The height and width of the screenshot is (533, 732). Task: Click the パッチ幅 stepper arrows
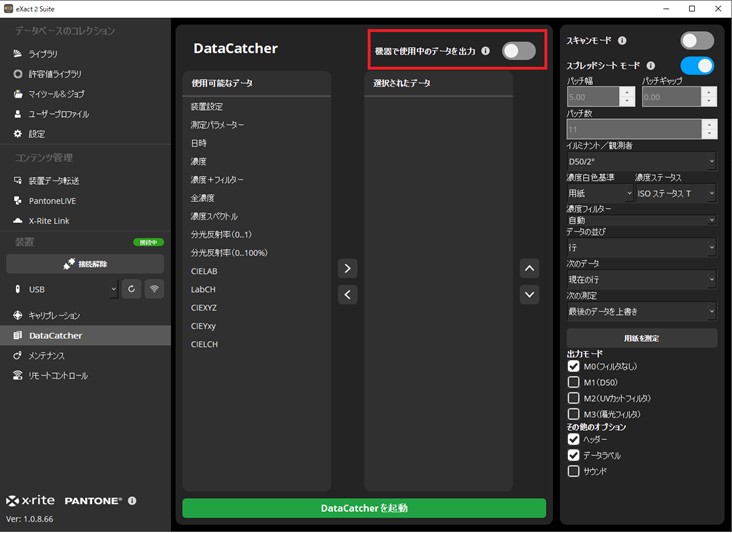tap(627, 97)
